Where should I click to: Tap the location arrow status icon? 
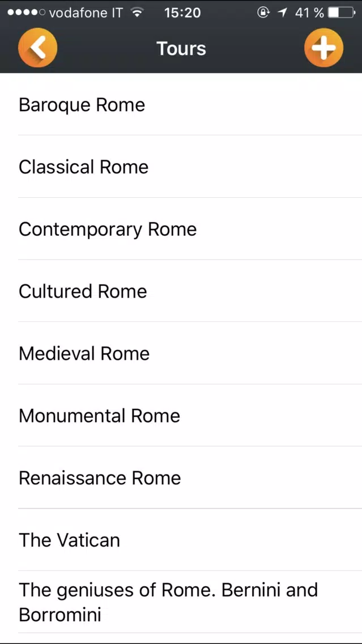(x=282, y=12)
